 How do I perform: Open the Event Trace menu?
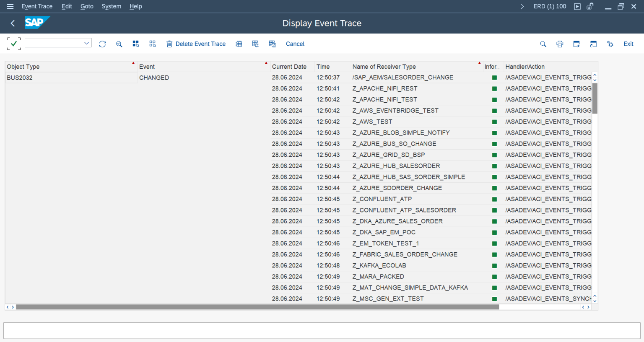[x=37, y=6]
